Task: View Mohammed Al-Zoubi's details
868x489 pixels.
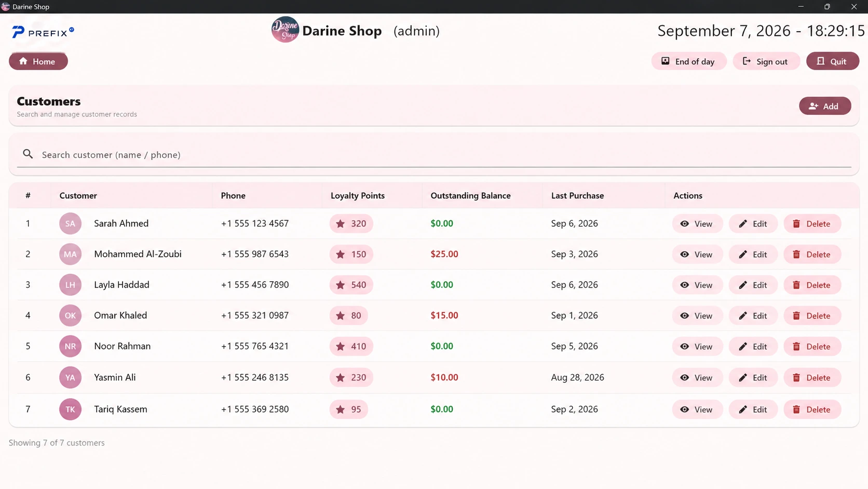Action: click(697, 255)
